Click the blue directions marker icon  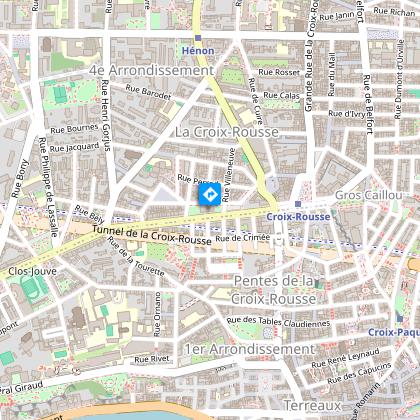coord(210,194)
